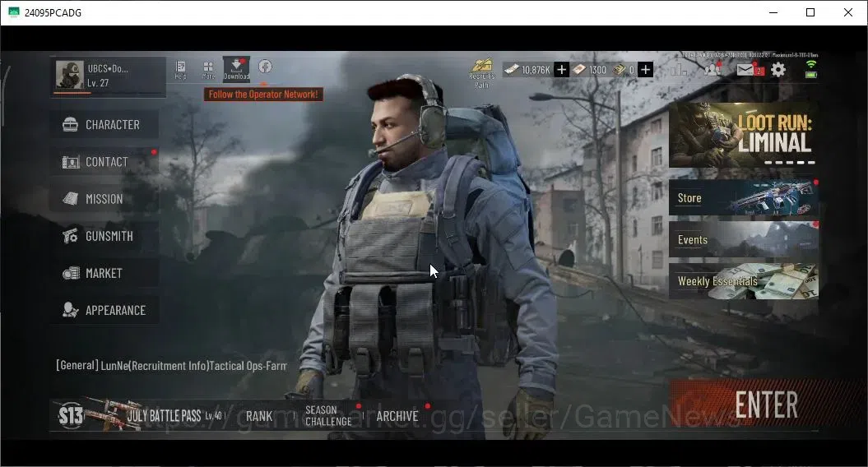
Task: Add currency with plus next to 0
Action: (x=646, y=70)
